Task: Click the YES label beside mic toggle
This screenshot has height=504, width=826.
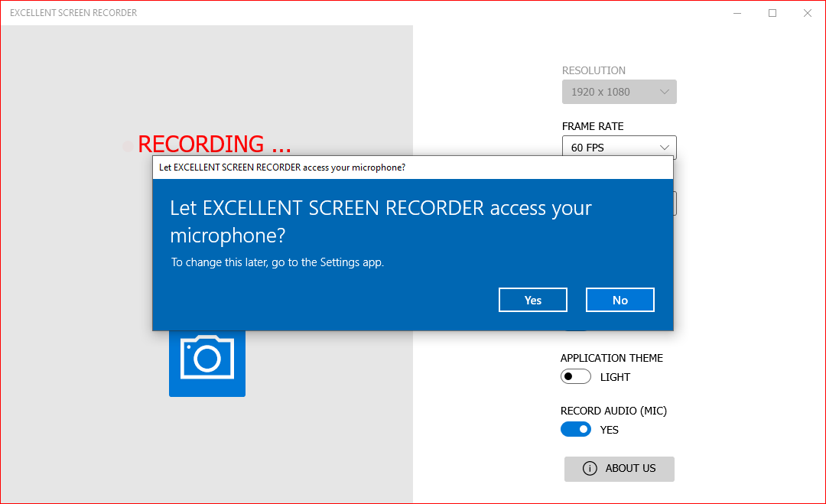Action: coord(610,430)
